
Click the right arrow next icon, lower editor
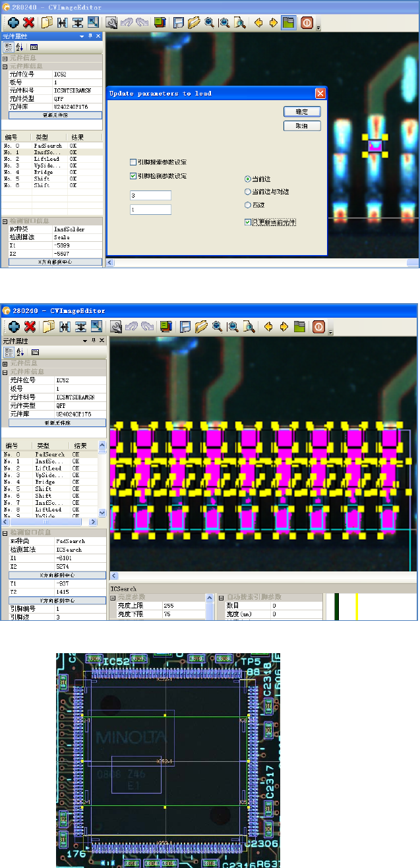(x=284, y=326)
